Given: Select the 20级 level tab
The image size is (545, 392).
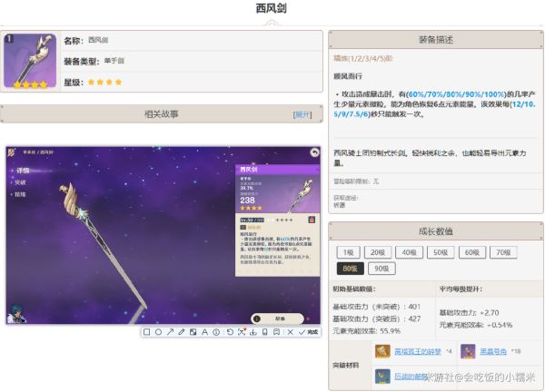Looking at the screenshot, I should (378, 252).
